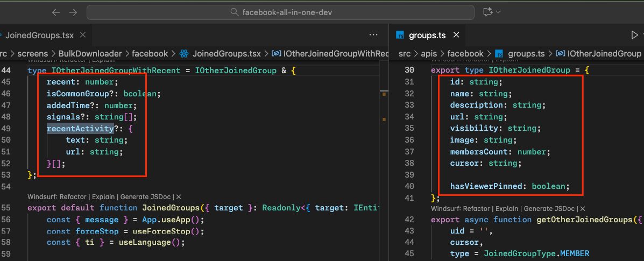Viewport: 644px width, 261px height.
Task: Select 'groups.ts' in the right breadcrumb
Action: click(x=527, y=53)
